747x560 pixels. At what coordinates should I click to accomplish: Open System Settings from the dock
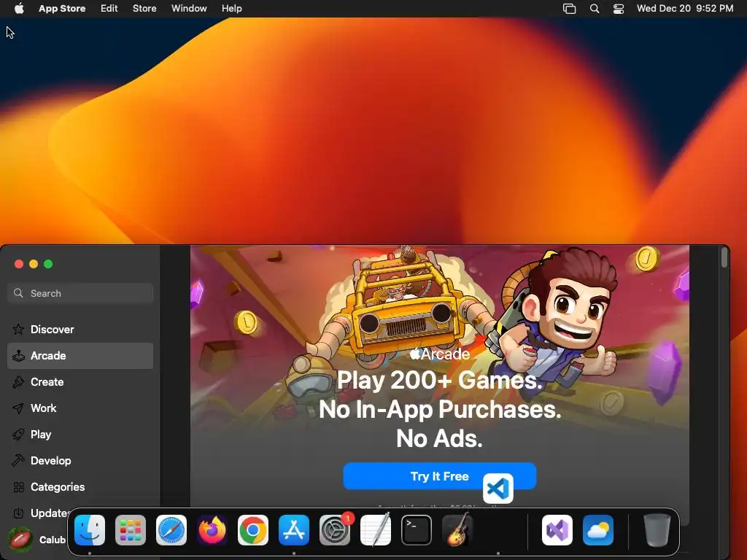[335, 530]
